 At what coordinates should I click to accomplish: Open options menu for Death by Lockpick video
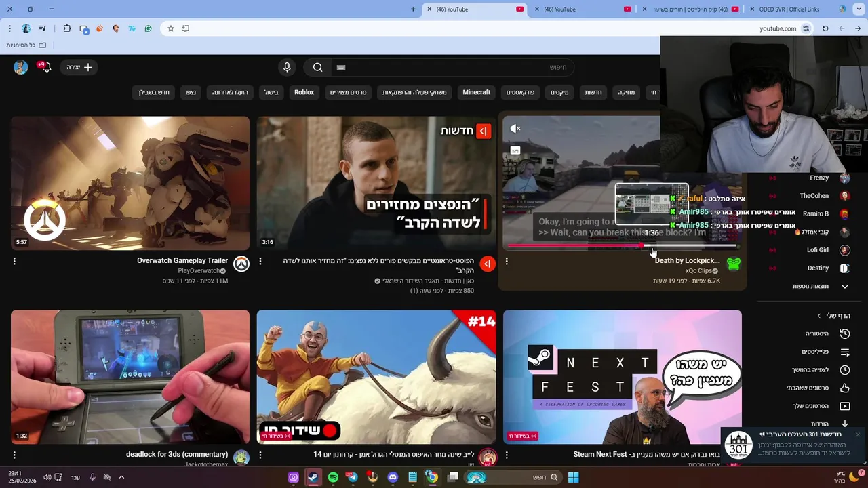point(507,261)
